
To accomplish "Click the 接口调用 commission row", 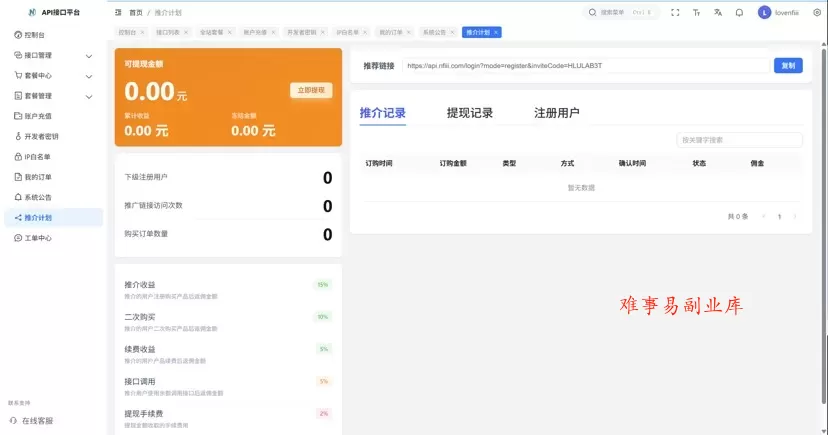I will tap(228, 386).
